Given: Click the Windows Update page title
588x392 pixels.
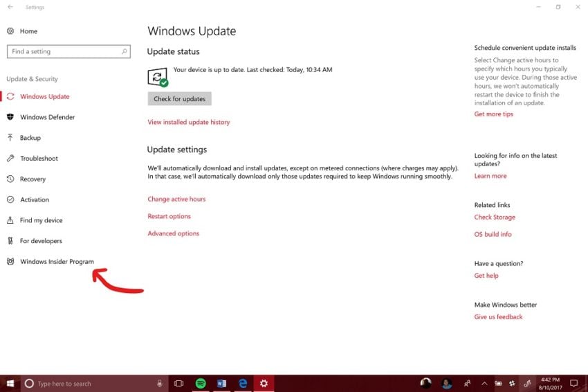Looking at the screenshot, I should 192,30.
